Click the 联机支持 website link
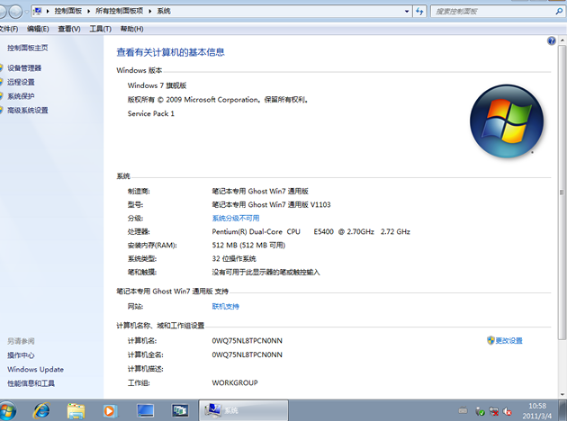The image size is (568, 421). point(225,307)
